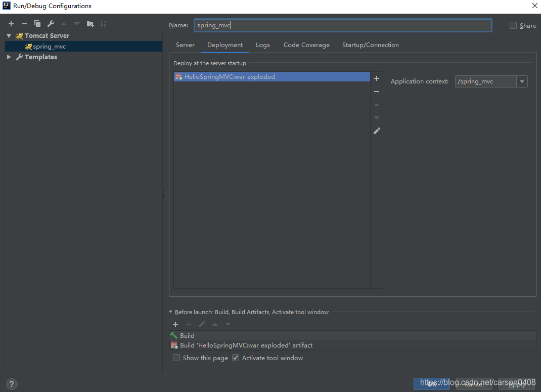Open the Logs tab

click(x=263, y=45)
